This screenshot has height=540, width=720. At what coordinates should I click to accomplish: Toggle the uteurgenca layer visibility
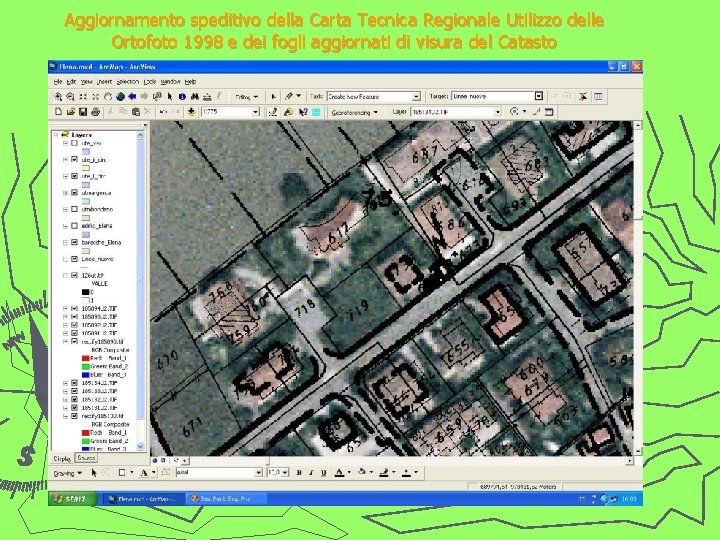pyautogui.click(x=74, y=193)
